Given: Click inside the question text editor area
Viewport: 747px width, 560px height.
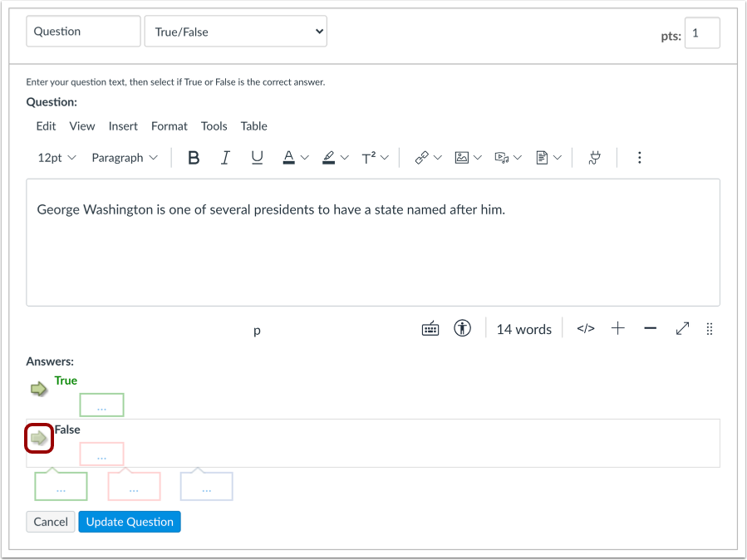Looking at the screenshot, I should click(x=373, y=243).
